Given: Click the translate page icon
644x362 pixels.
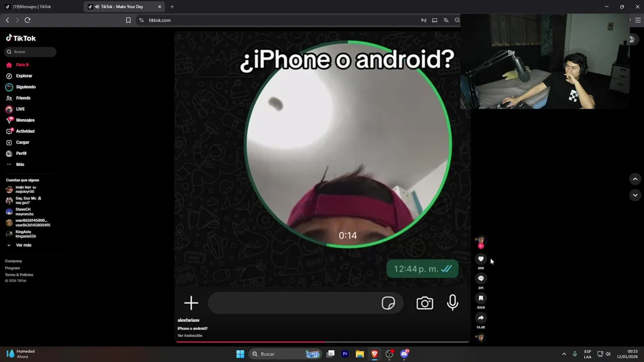Looking at the screenshot, I should pyautogui.click(x=446, y=20).
